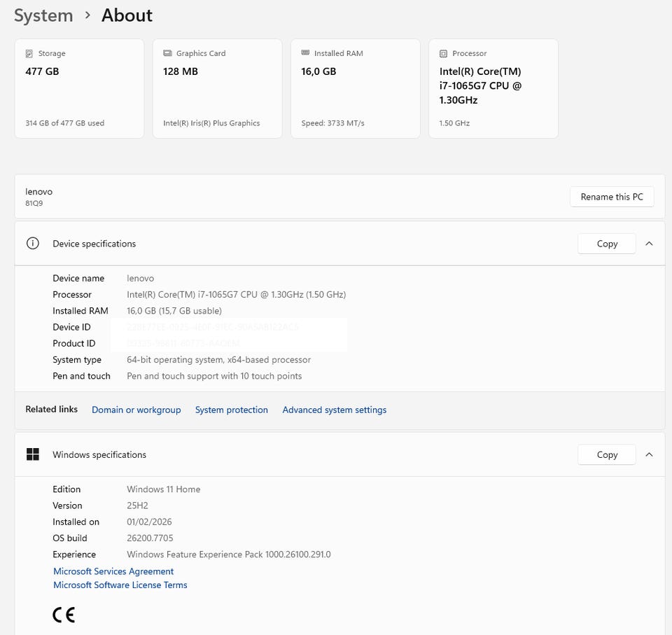This screenshot has width=672, height=635.
Task: Collapse the Device specifications section
Action: coord(649,244)
